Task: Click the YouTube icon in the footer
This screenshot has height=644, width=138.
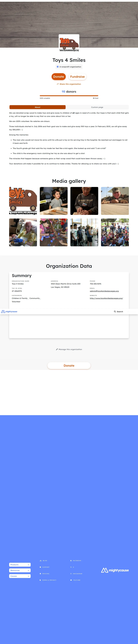Action: pos(71,580)
